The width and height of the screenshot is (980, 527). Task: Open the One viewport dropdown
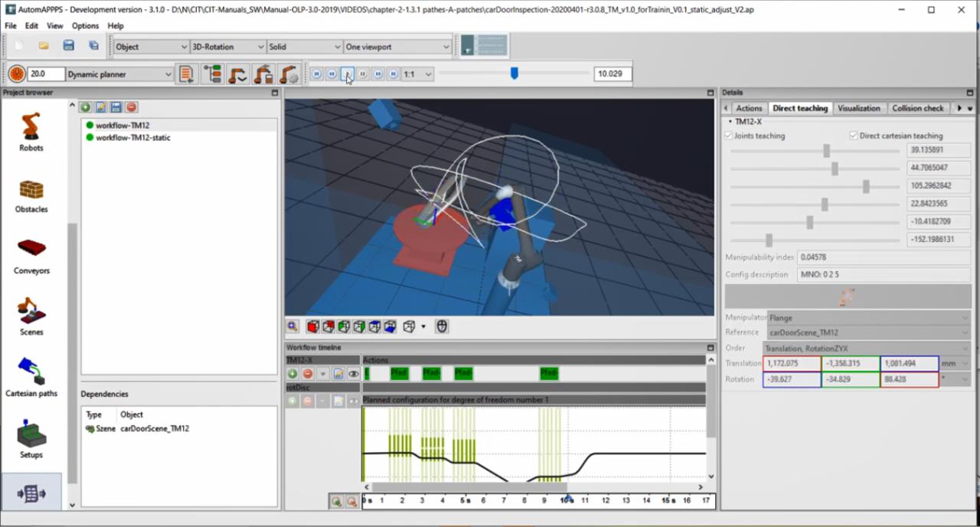click(397, 47)
